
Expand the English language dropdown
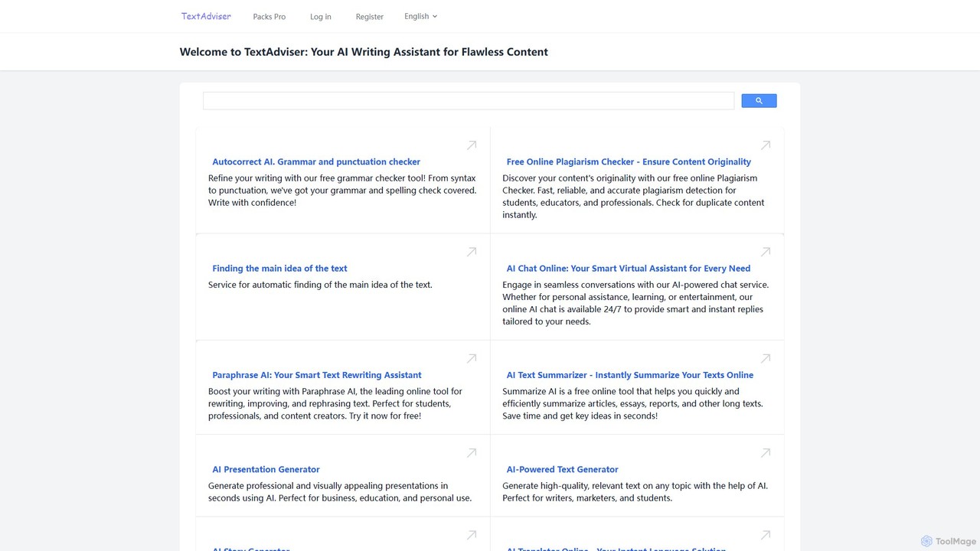click(x=420, y=16)
